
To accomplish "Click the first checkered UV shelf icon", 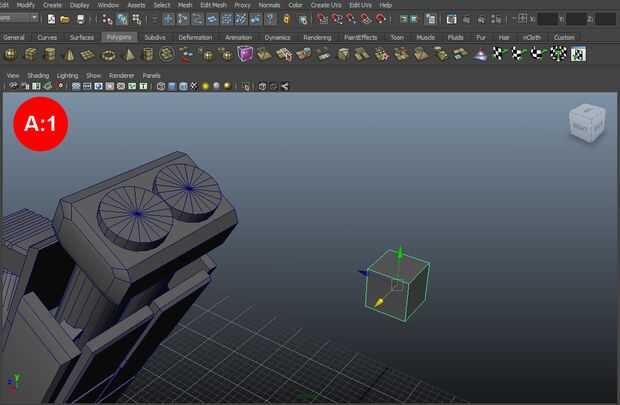I will click(x=500, y=54).
